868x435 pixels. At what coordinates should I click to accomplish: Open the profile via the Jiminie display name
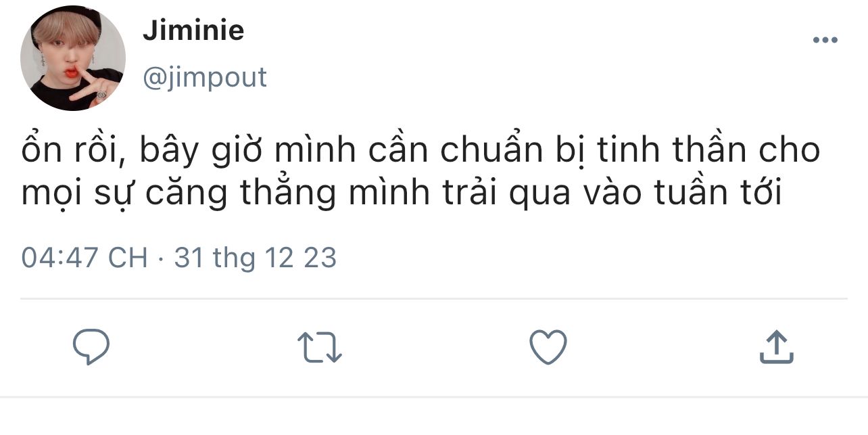click(x=193, y=30)
